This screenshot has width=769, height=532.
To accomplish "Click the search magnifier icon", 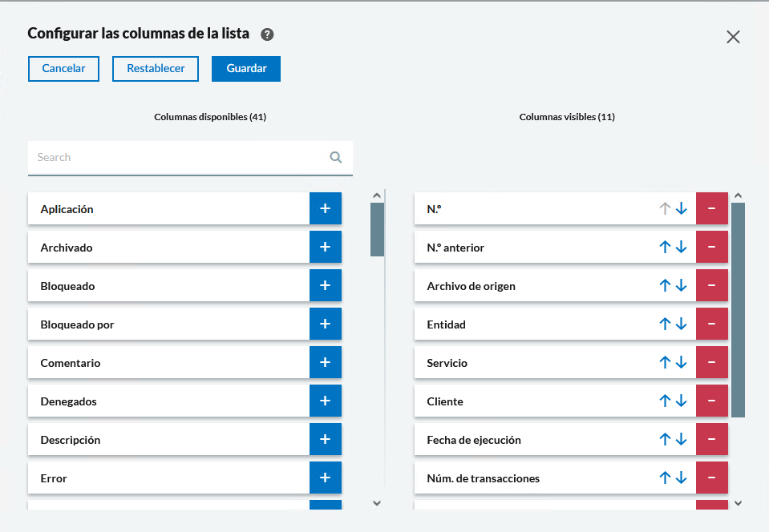I will tap(336, 157).
